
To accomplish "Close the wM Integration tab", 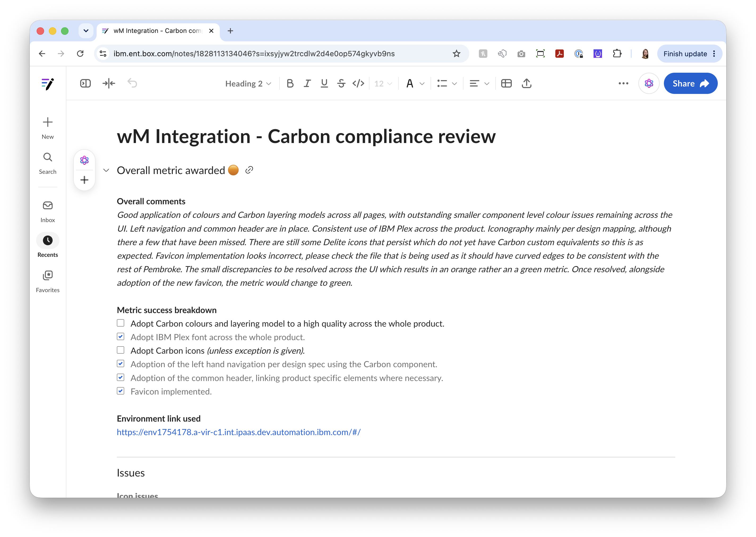I will [x=211, y=31].
